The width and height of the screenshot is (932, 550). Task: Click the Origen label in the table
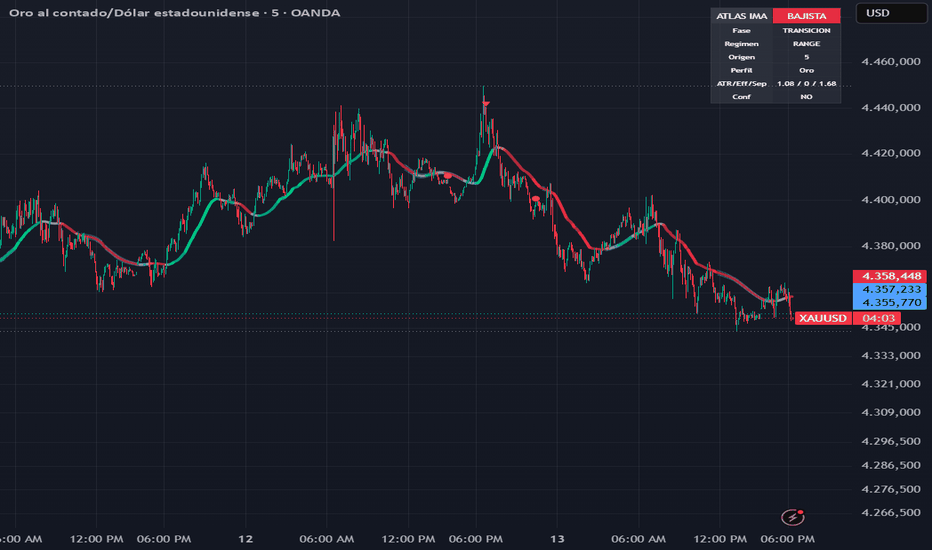[741, 57]
